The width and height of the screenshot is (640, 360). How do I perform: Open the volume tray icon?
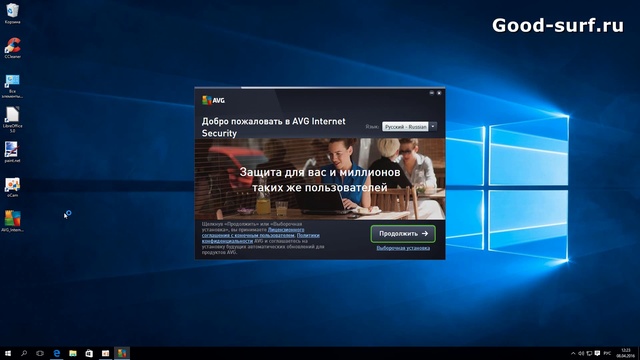[x=581, y=353]
